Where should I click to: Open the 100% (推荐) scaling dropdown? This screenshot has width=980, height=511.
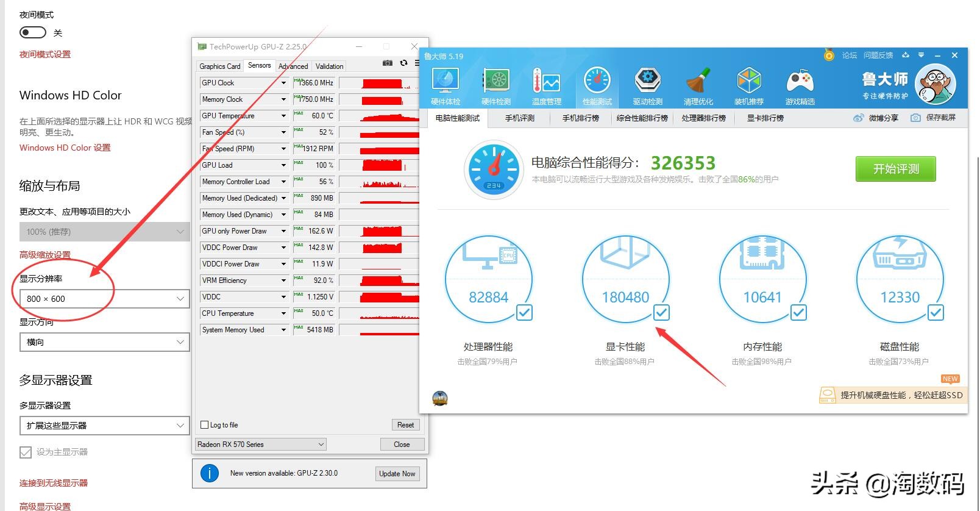coord(105,232)
